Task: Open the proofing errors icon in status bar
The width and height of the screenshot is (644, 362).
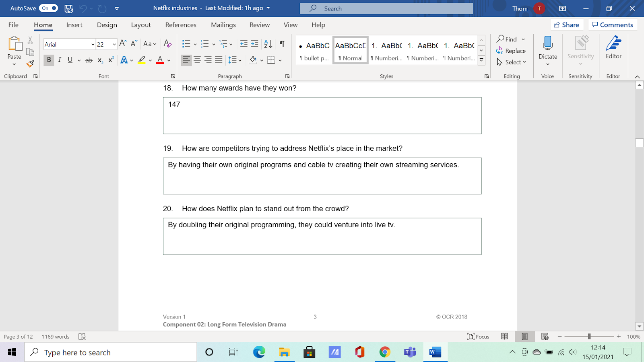Action: click(x=82, y=337)
